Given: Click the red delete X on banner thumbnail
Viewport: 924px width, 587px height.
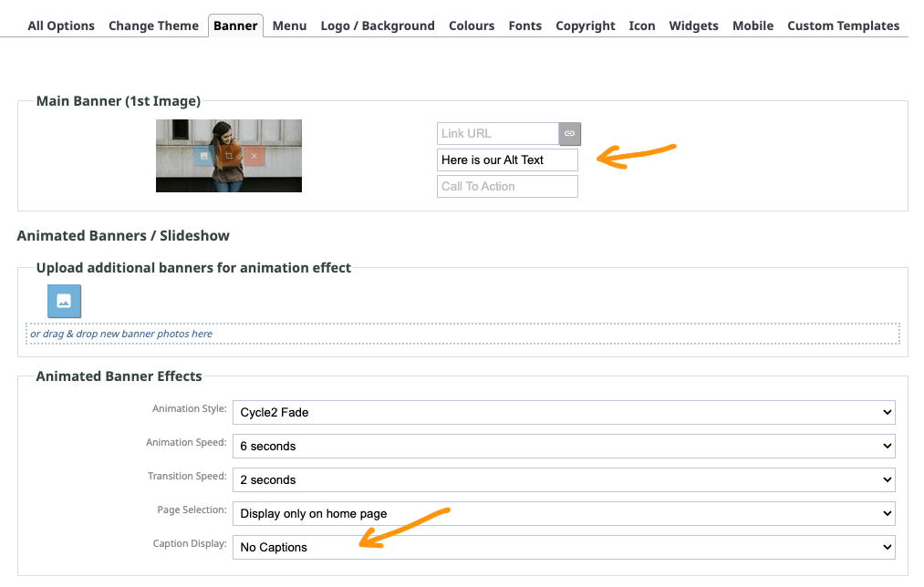Looking at the screenshot, I should click(254, 156).
